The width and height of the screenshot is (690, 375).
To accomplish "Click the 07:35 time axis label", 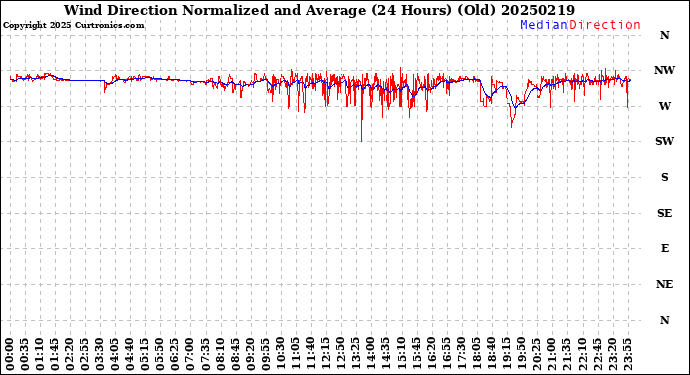I will (206, 354).
